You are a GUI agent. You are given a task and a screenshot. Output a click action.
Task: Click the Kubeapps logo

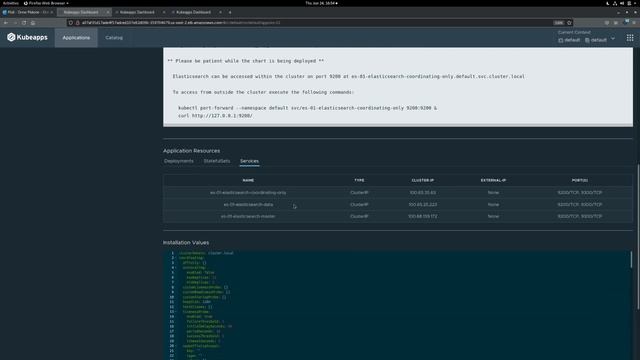(x=27, y=37)
